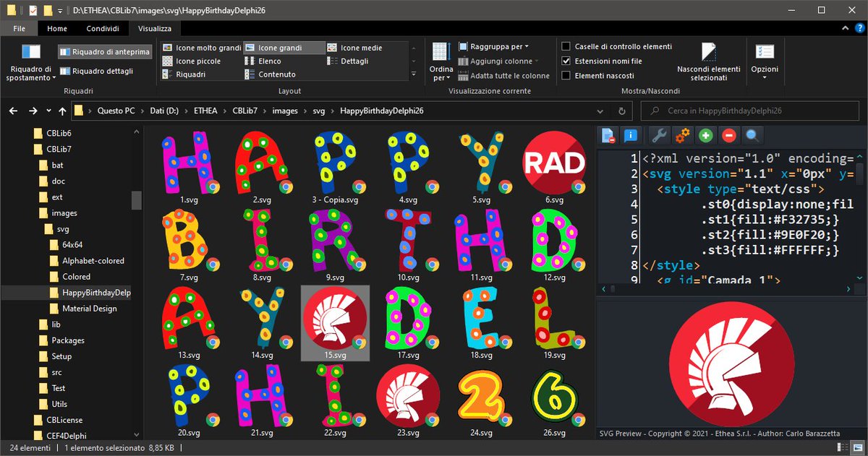868x456 pixels.
Task: Click the orange gears icon in preview toolbar
Action: [682, 134]
